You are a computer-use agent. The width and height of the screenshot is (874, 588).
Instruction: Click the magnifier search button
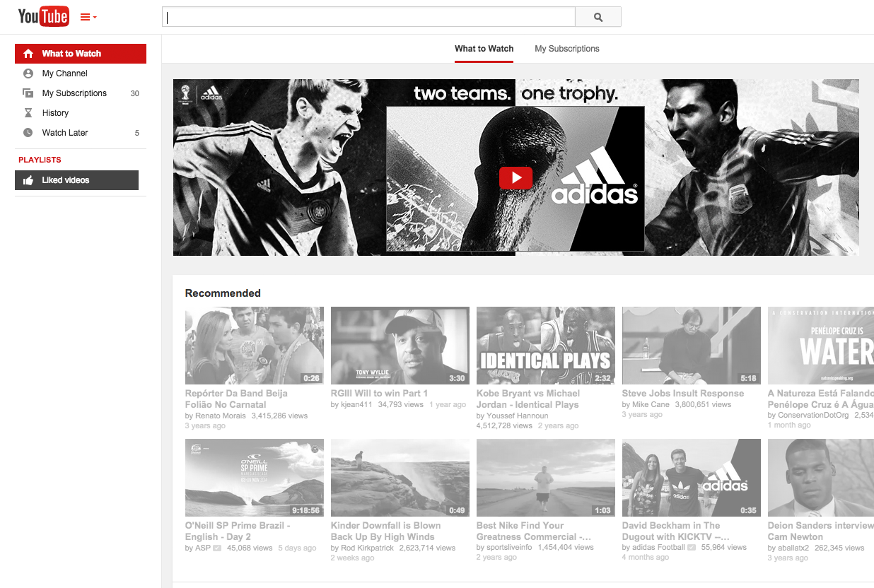(598, 17)
